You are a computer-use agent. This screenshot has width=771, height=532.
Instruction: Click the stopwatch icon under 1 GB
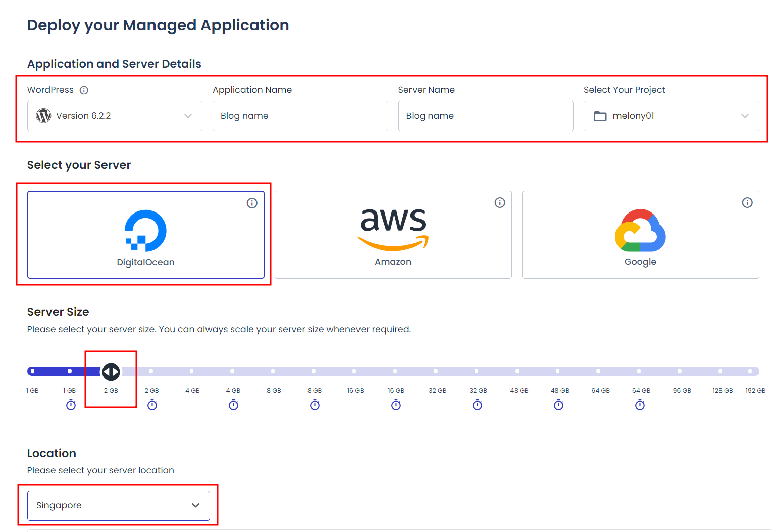point(71,405)
